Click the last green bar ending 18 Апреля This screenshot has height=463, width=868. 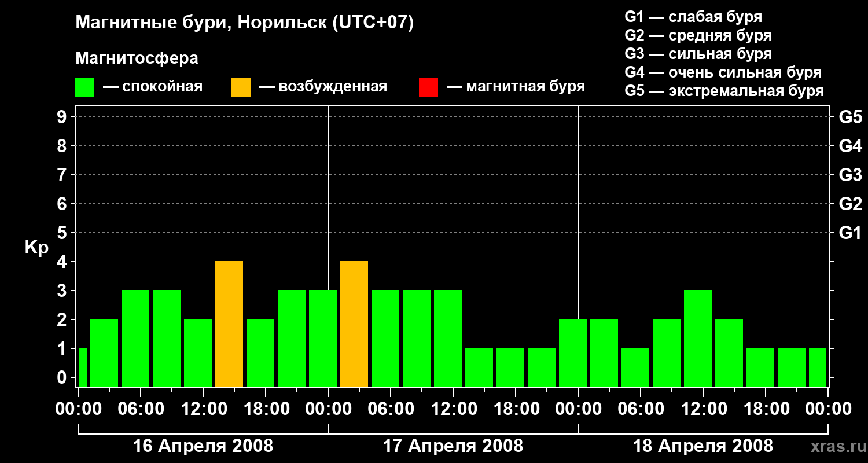tap(818, 368)
